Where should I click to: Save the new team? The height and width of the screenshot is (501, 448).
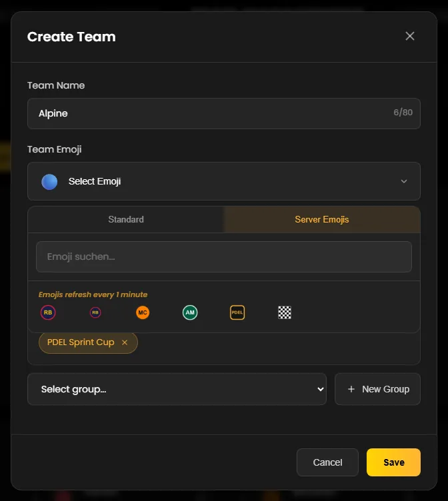click(x=393, y=462)
